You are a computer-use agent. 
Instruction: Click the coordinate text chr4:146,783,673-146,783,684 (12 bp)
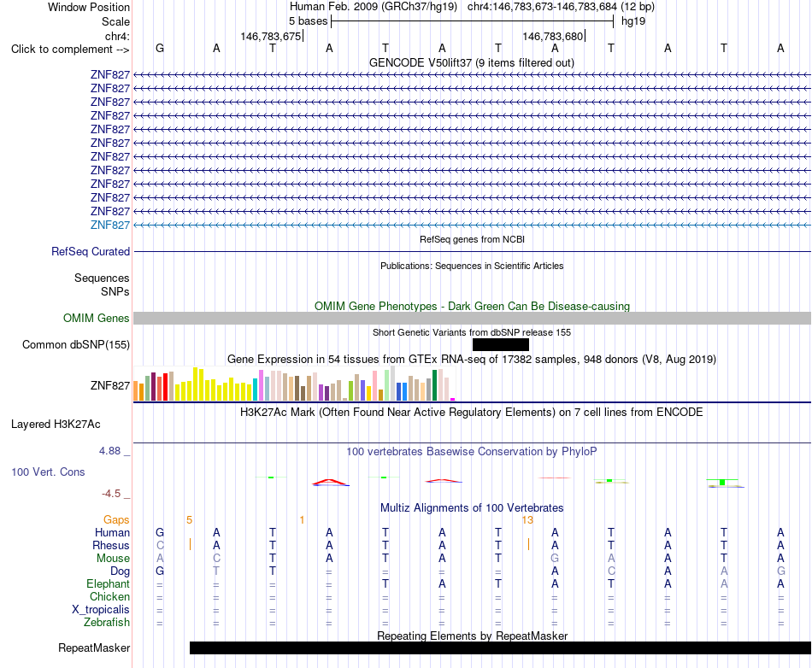[x=561, y=7]
